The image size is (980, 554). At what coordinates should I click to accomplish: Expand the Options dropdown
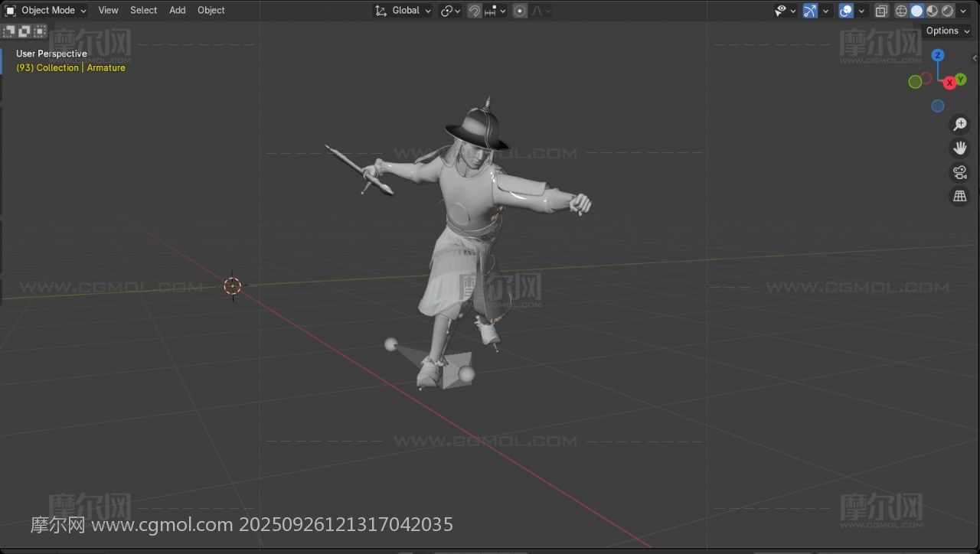click(x=947, y=31)
